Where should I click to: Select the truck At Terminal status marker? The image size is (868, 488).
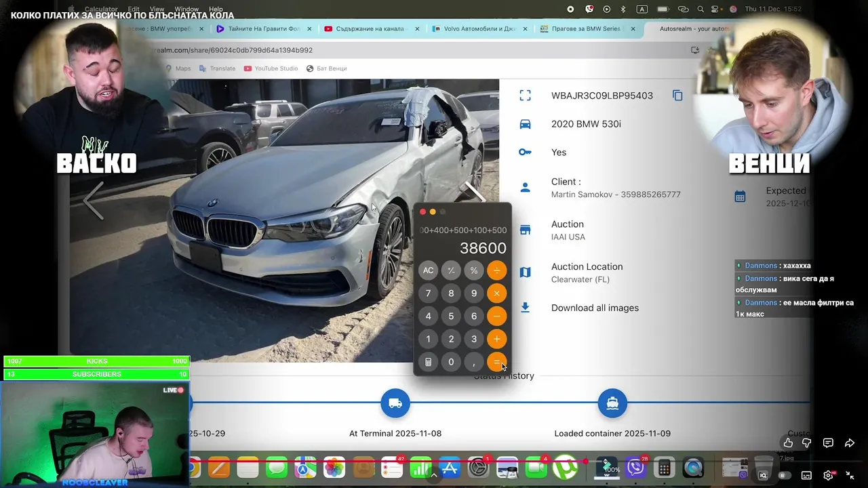click(x=395, y=403)
